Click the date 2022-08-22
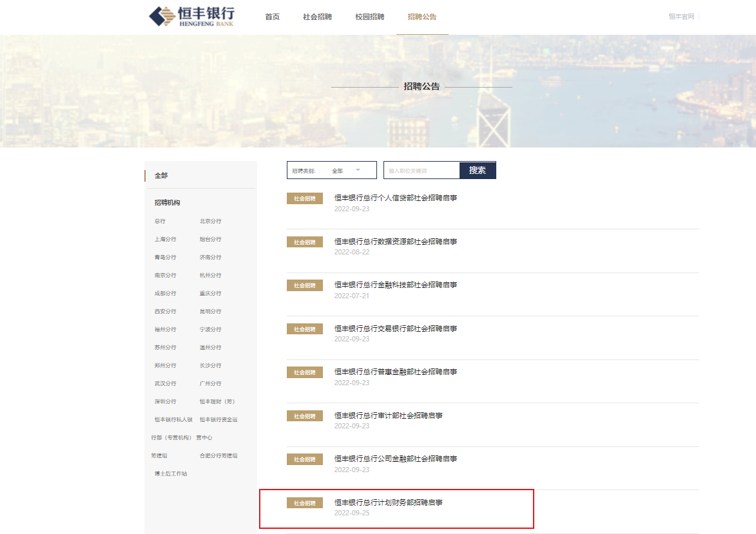756x534 pixels. (x=352, y=252)
